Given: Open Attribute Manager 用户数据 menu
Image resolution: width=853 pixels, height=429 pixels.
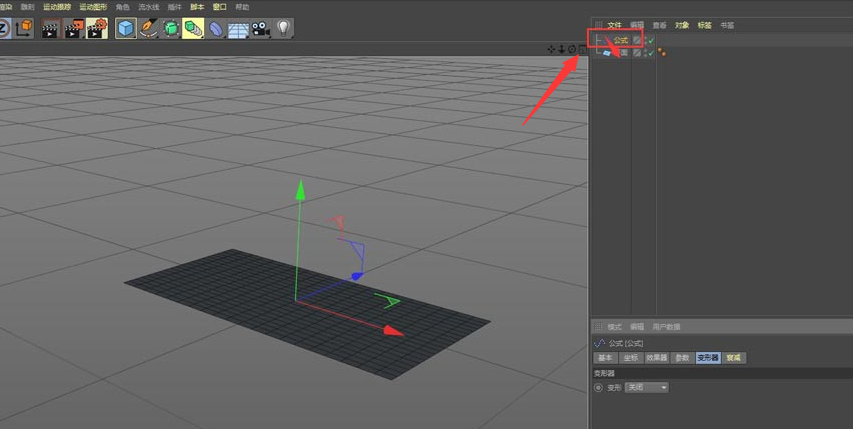Looking at the screenshot, I should 666,327.
